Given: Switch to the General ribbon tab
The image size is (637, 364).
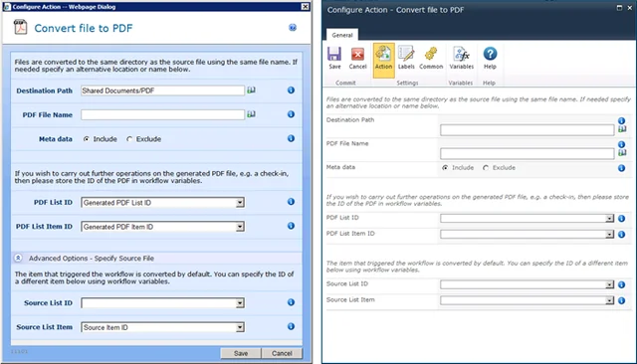Looking at the screenshot, I should 342,35.
